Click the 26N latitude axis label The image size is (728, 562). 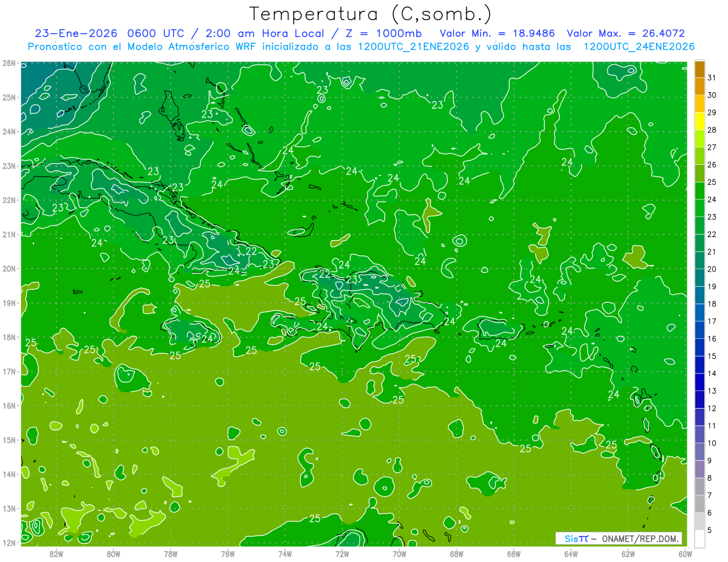pos(8,63)
